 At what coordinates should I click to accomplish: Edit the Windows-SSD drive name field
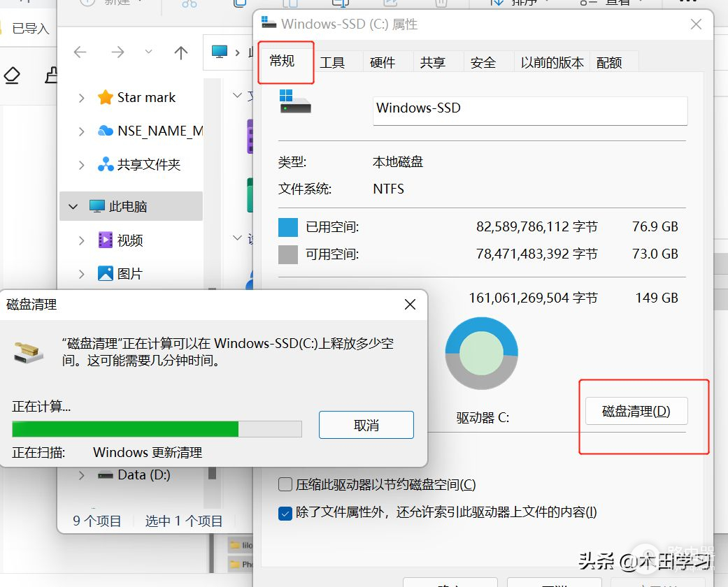(530, 110)
